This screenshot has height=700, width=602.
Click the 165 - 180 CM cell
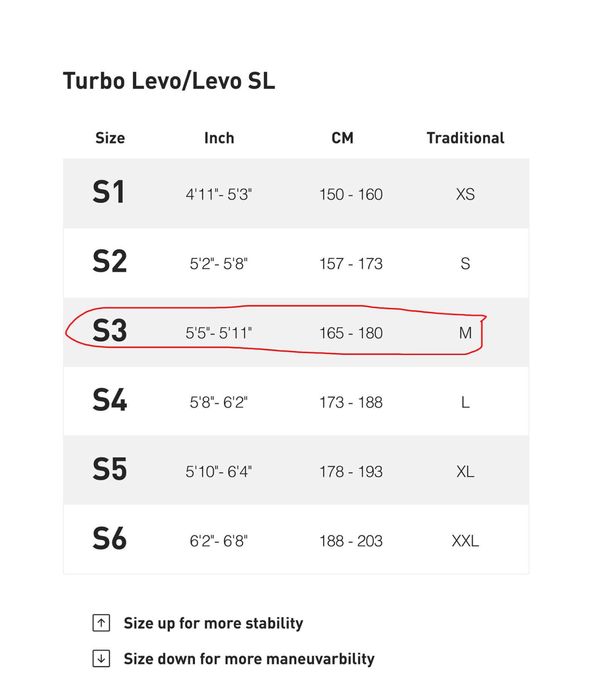pos(351,332)
